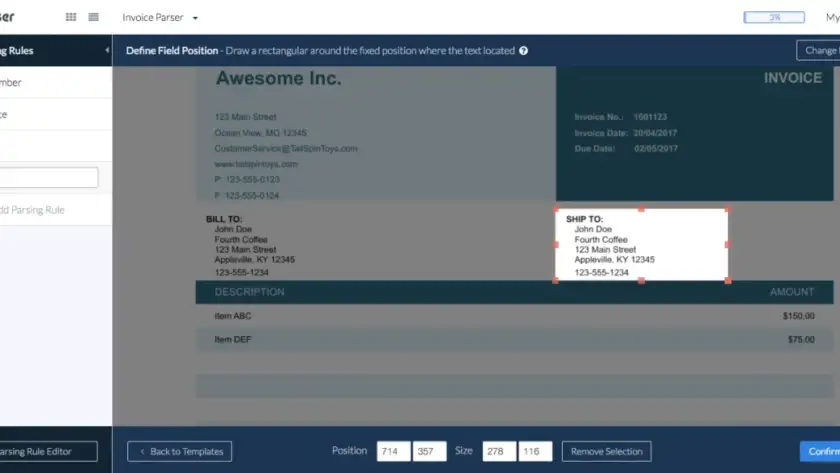Click the Position Y field showing 357
This screenshot has width=840, height=473.
(429, 451)
